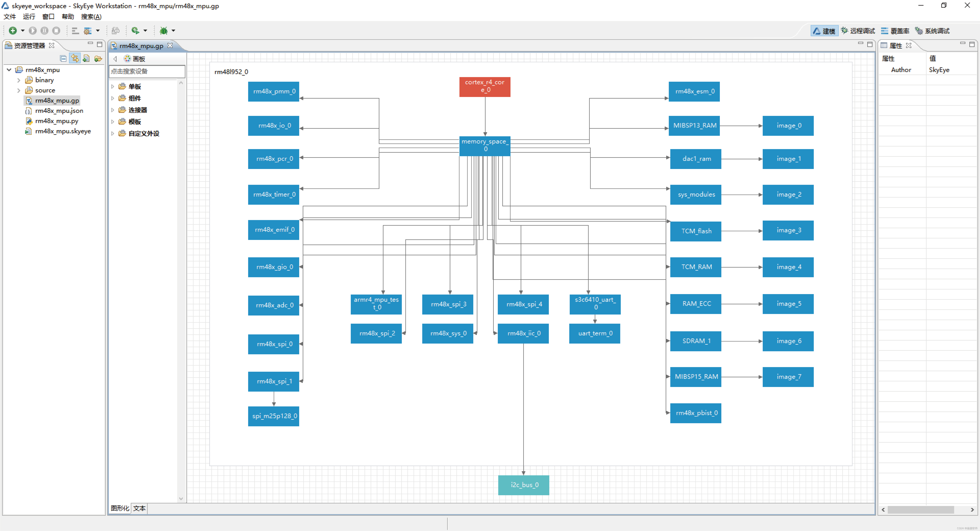
Task: Select the image_7 block
Action: click(788, 377)
